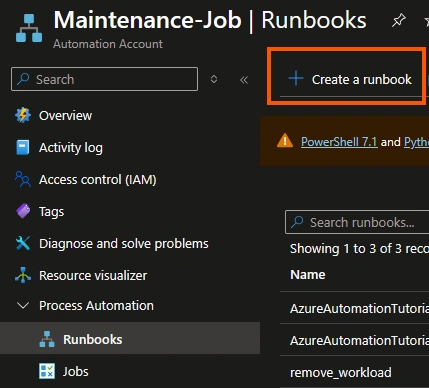
Task: Create a runbook
Action: (350, 79)
